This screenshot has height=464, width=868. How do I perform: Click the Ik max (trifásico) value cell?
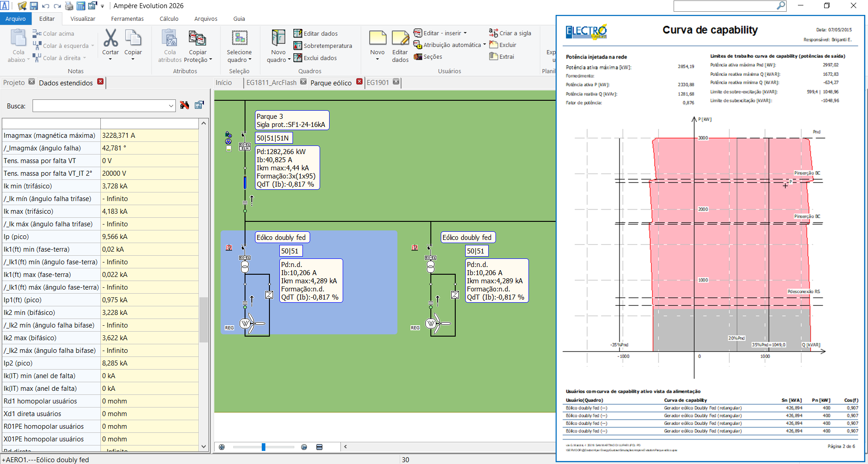point(149,211)
